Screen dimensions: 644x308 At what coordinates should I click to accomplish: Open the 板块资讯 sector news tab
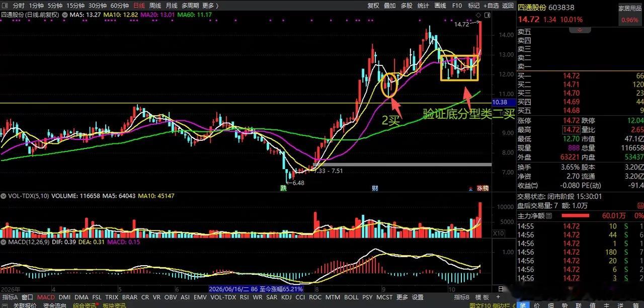pyautogui.click(x=115, y=305)
